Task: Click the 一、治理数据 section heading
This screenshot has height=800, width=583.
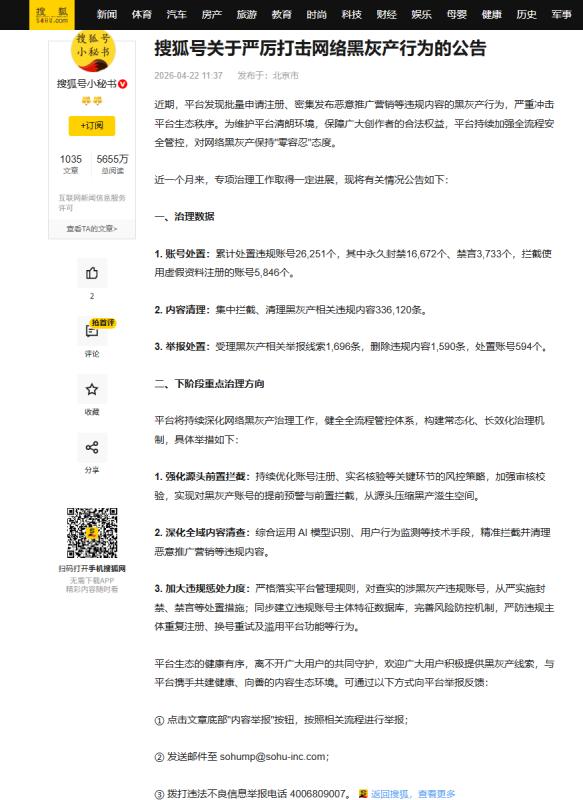Action: (x=184, y=216)
